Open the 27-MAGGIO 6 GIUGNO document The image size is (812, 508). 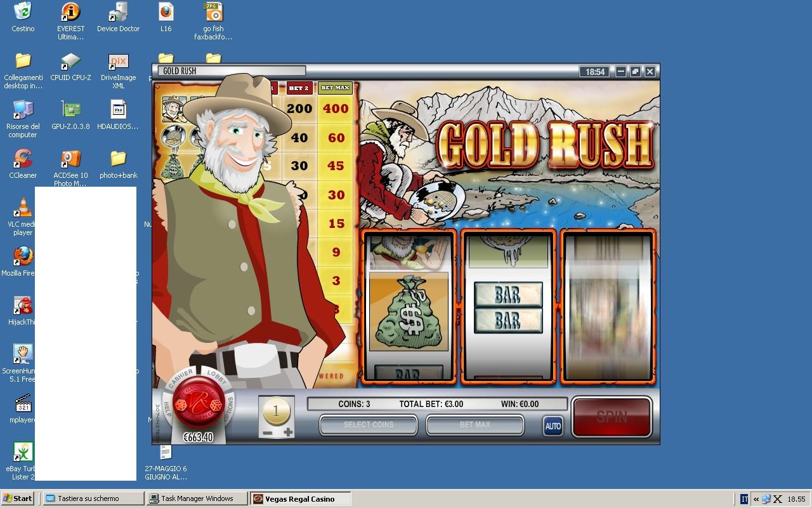[x=166, y=462]
